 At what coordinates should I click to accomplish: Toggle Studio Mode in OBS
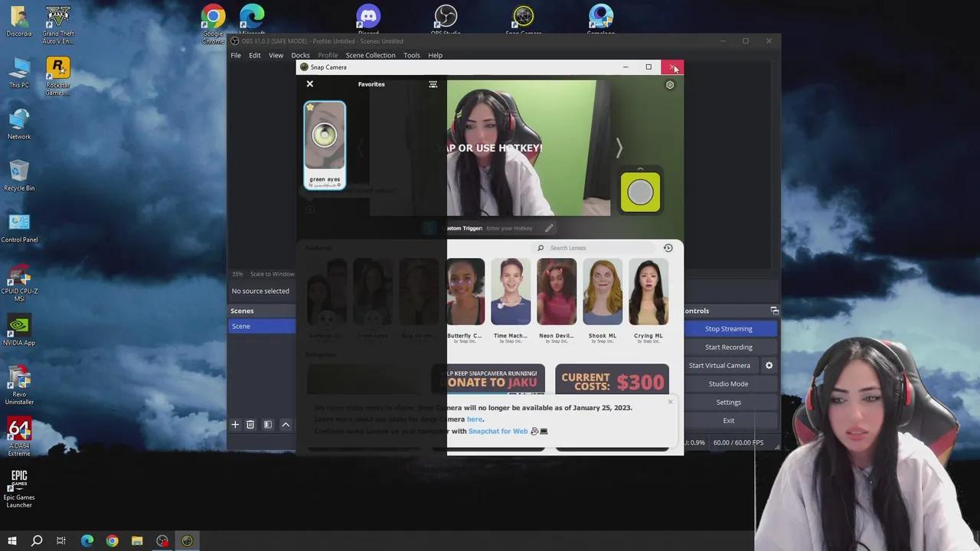(729, 384)
